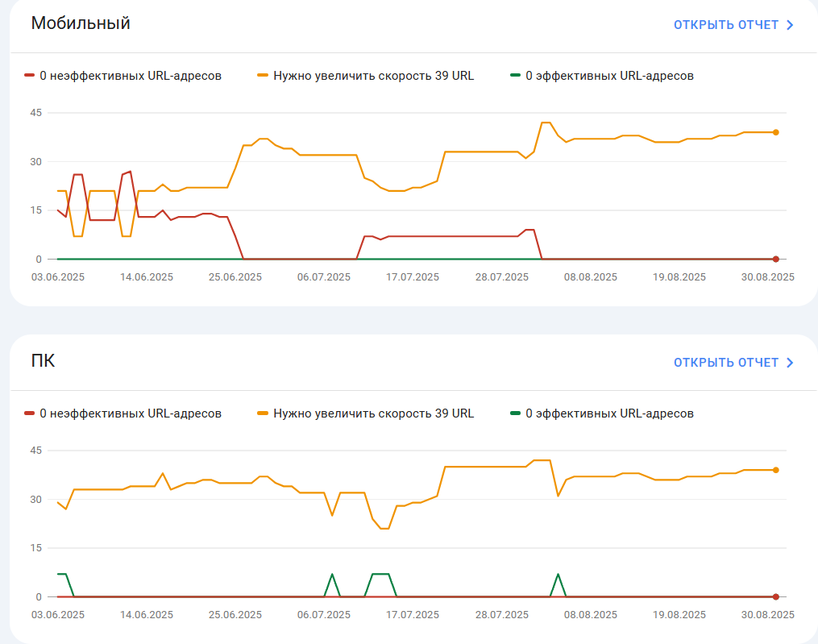Screen dimensions: 818x644
Task: Click the 19.08.2025 date label on the Мобильный chart
Action: (x=679, y=277)
